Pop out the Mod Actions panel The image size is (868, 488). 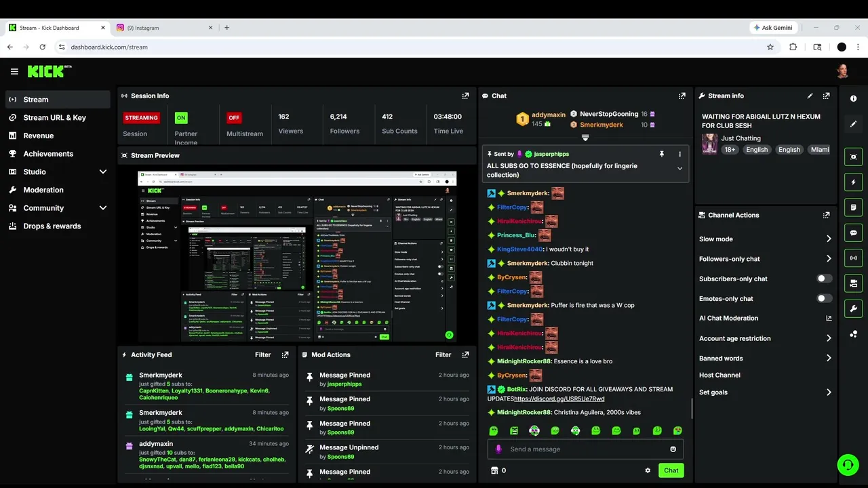coord(465,355)
